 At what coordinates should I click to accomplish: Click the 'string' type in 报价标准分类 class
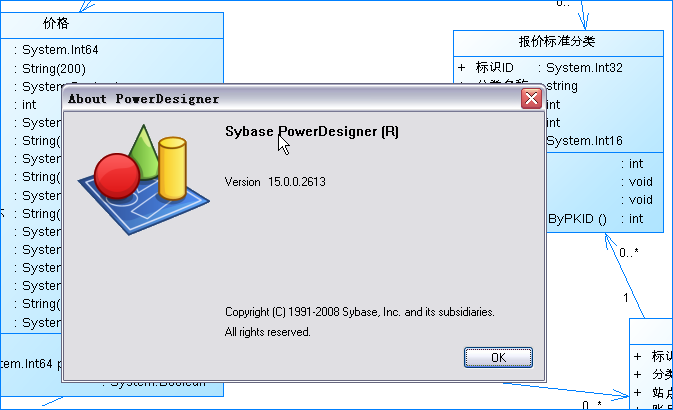(x=562, y=86)
